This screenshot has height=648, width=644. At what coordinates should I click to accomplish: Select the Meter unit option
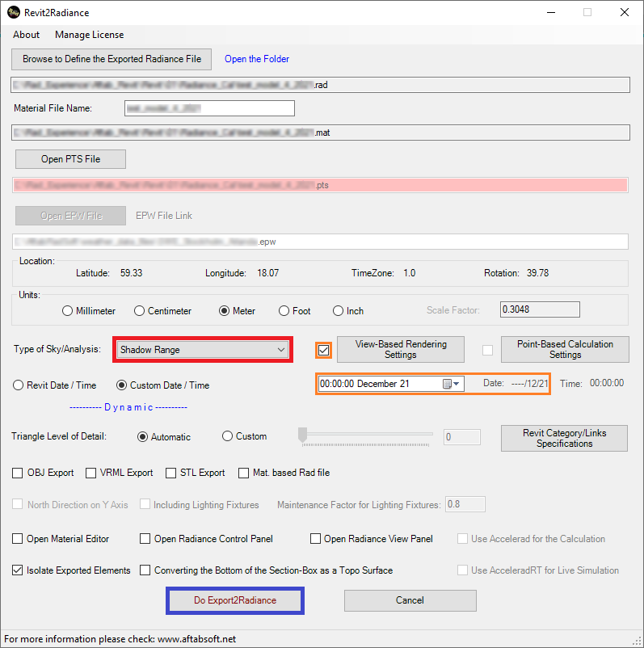238,311
